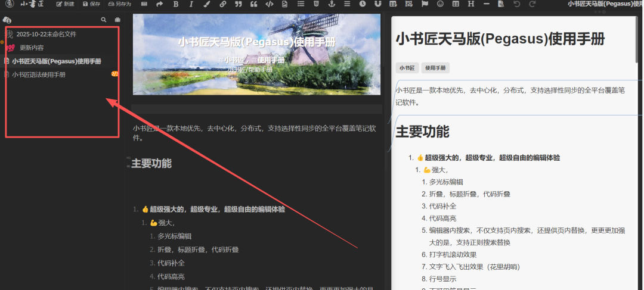Click the 使用手册 tag on the banner
Viewport: 644px width, 290px height.
(271, 60)
